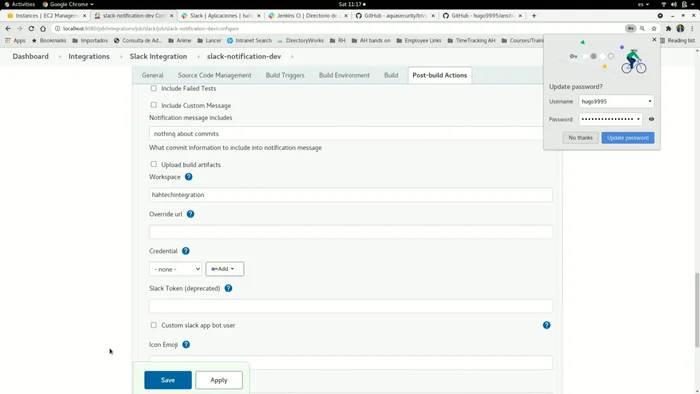Screen dimensions: 700x394
Task: Switch to Slack Aplicaciones browser tab
Action: (221, 16)
